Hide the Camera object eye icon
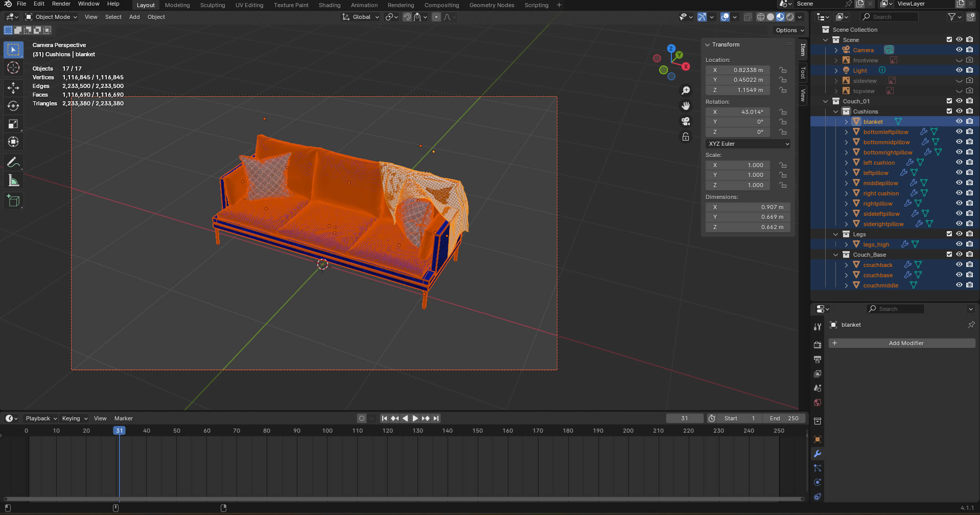The image size is (980, 515). click(959, 50)
